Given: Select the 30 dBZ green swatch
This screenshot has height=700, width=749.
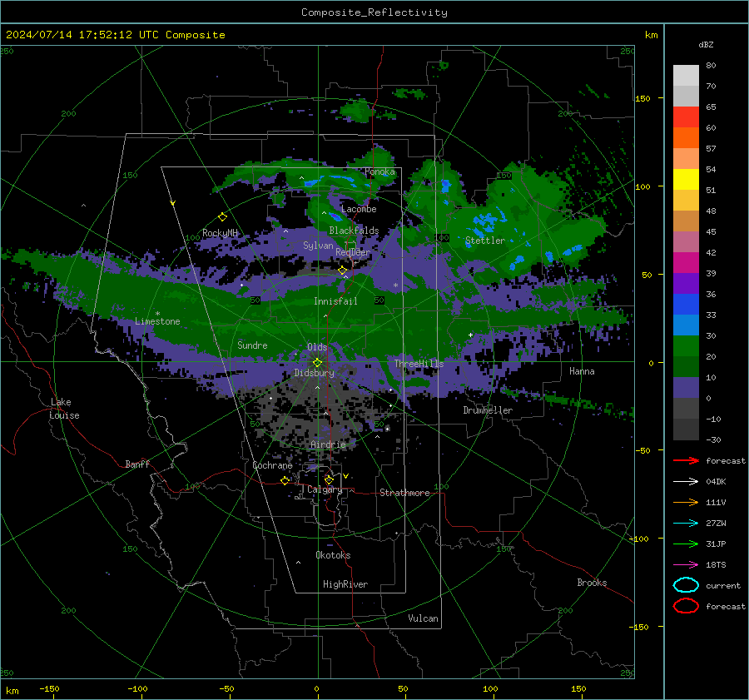Looking at the screenshot, I should click(x=686, y=345).
